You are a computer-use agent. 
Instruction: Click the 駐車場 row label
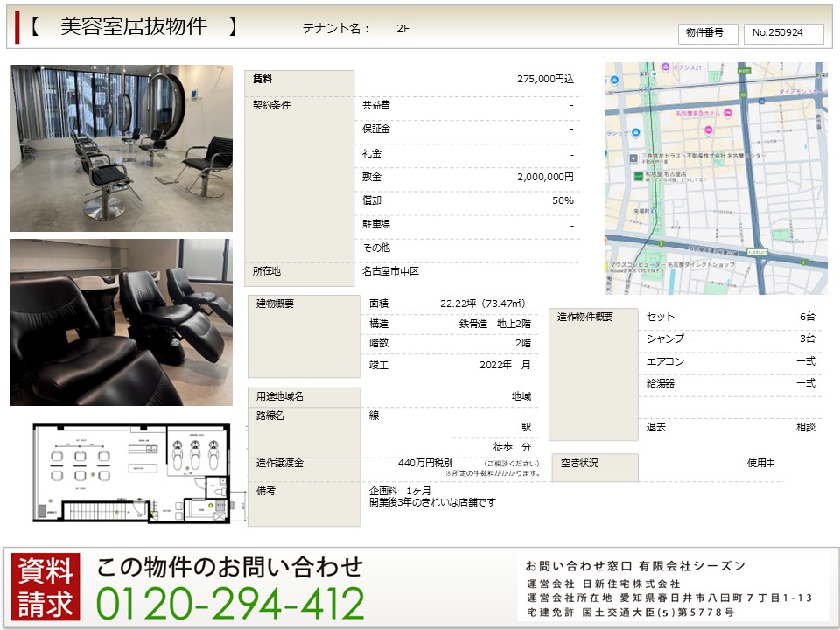[376, 225]
